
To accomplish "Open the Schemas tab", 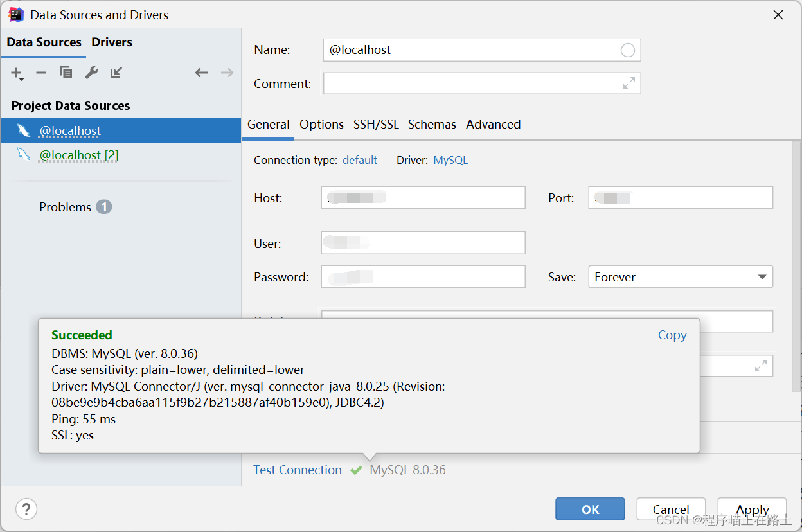I will point(432,125).
